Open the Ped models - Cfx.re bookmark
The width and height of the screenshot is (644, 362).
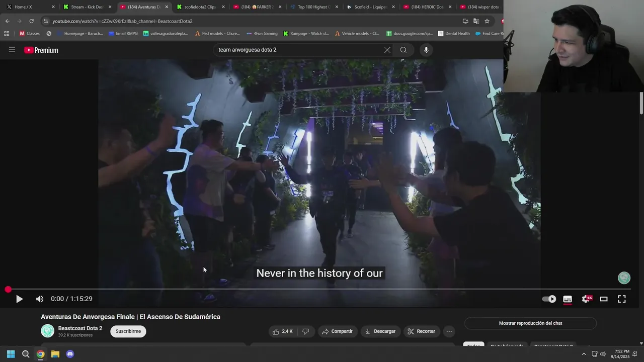click(217, 34)
